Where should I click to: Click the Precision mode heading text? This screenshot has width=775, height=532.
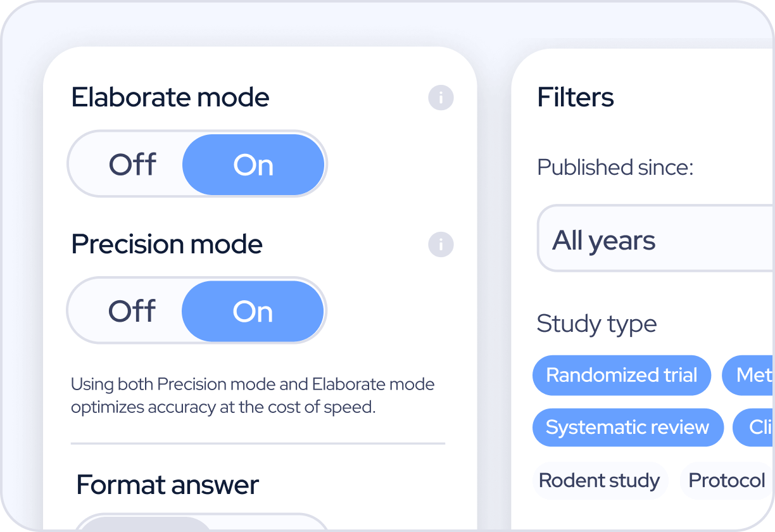point(167,244)
